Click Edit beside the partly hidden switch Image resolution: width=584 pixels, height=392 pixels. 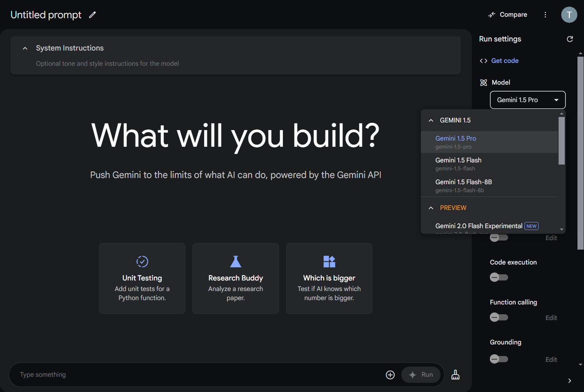point(551,238)
